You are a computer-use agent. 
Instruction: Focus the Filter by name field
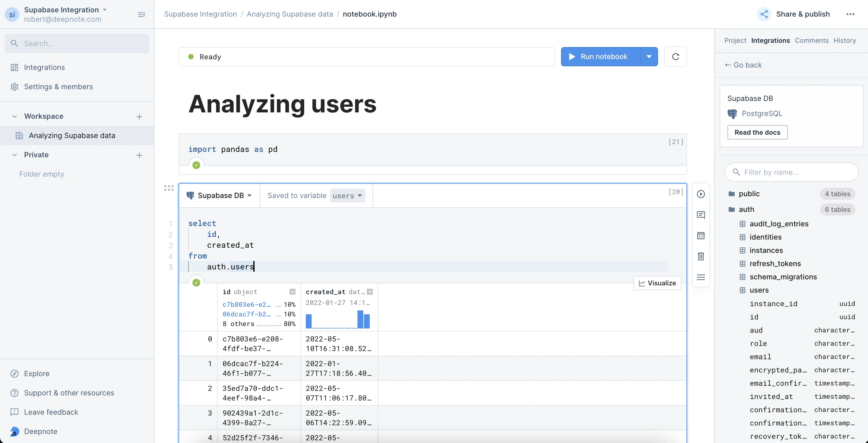(x=791, y=172)
